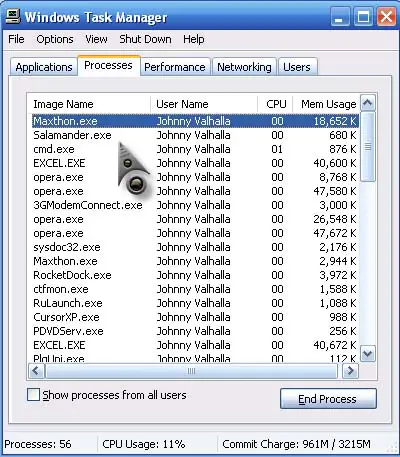
Task: Enable Show processes from all users
Action: pos(33,395)
